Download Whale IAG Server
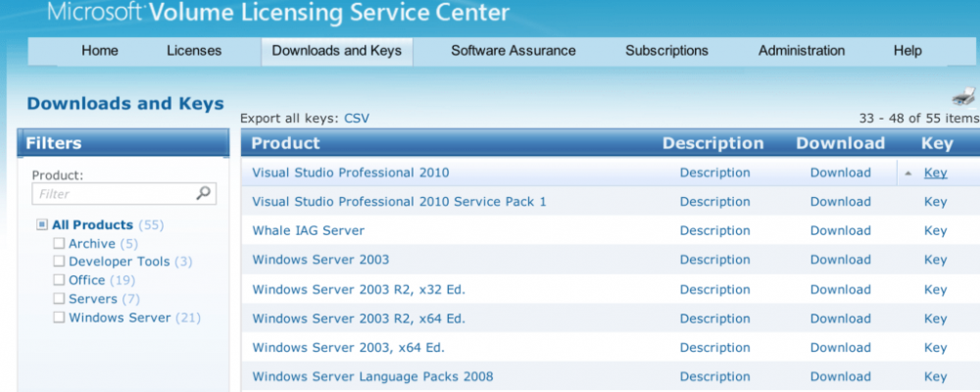This screenshot has width=980, height=392. tap(841, 230)
